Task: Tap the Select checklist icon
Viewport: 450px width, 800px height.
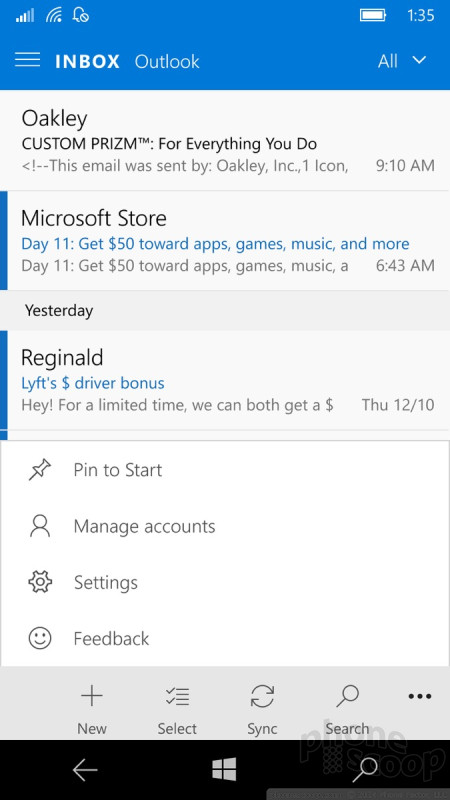Action: tap(177, 696)
